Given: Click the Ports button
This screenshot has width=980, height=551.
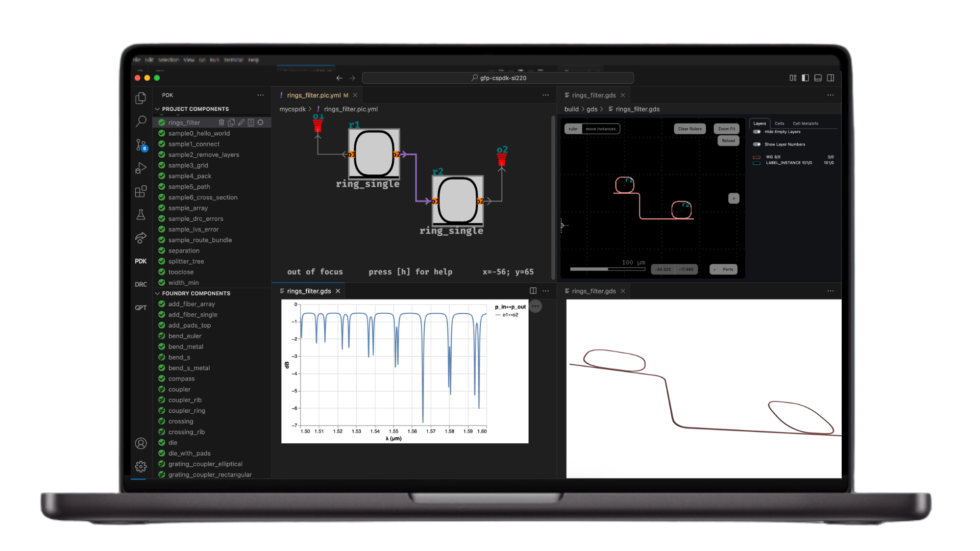Looking at the screenshot, I should click(x=724, y=269).
